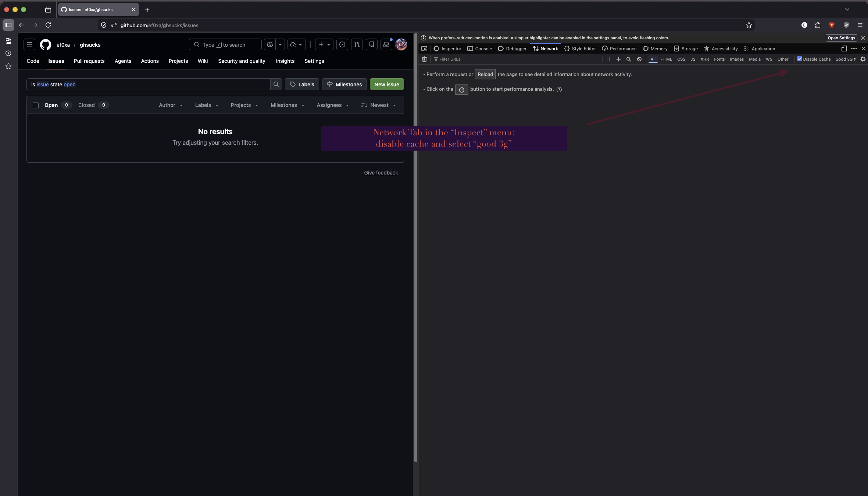Open the Milestones button beside Labels
The width and height of the screenshot is (868, 496).
pyautogui.click(x=344, y=84)
